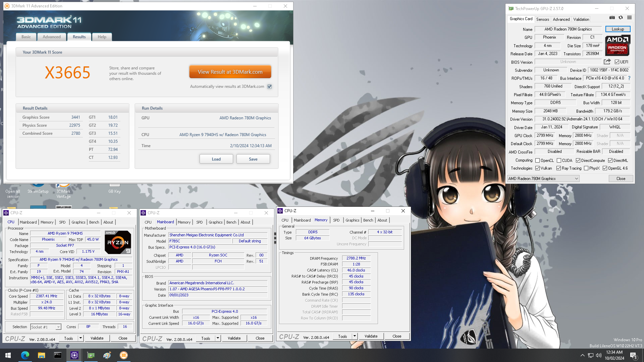Click View Result at 3DMark.com button
Image resolution: width=644 pixels, height=362 pixels.
tap(230, 72)
